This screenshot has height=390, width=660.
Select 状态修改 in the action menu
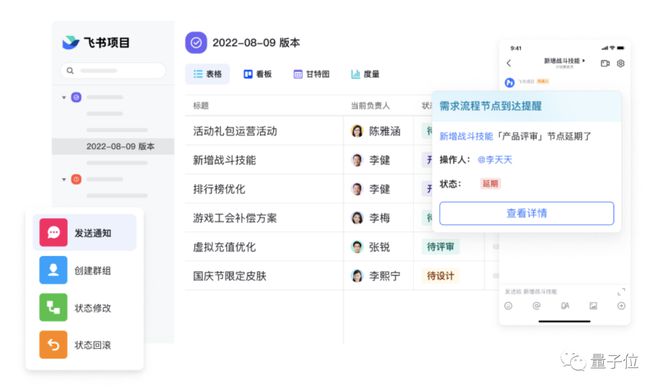point(85,308)
